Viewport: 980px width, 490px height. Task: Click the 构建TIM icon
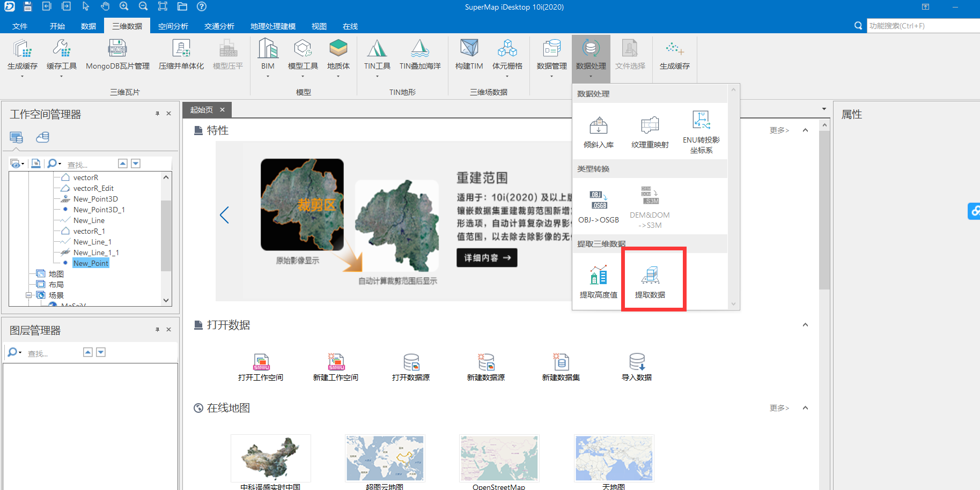(468, 54)
